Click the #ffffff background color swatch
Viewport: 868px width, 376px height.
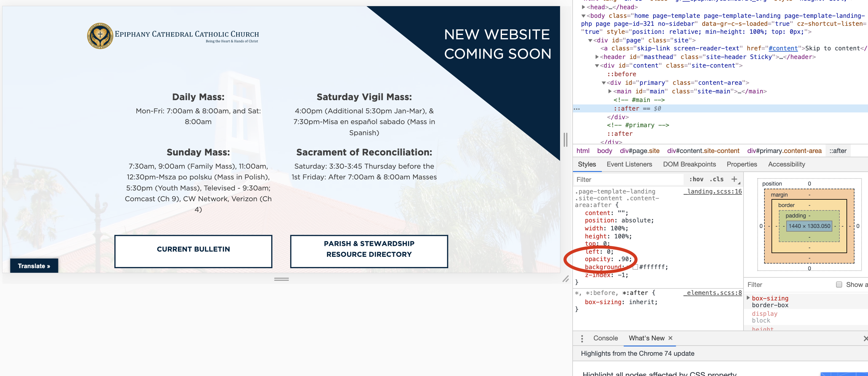tap(636, 267)
